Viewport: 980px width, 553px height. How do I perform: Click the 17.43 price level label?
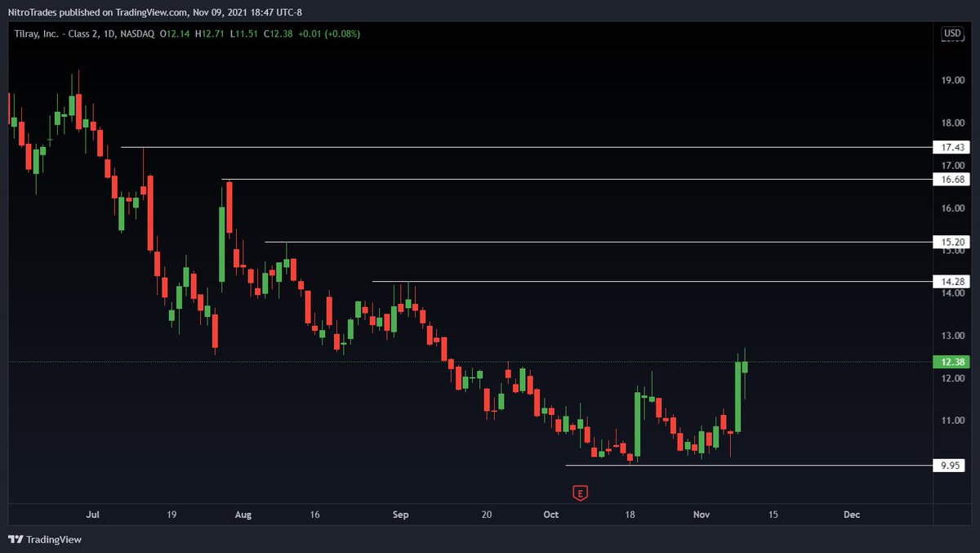[951, 148]
